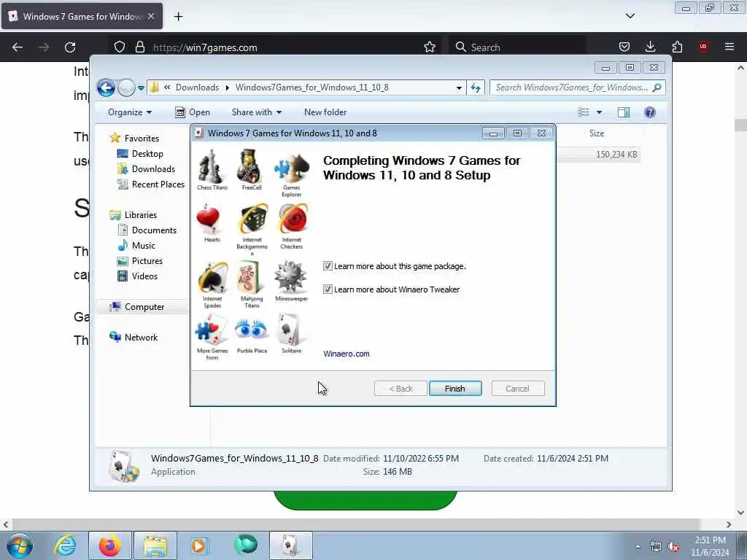Open a new Firefox tab

pos(178,17)
